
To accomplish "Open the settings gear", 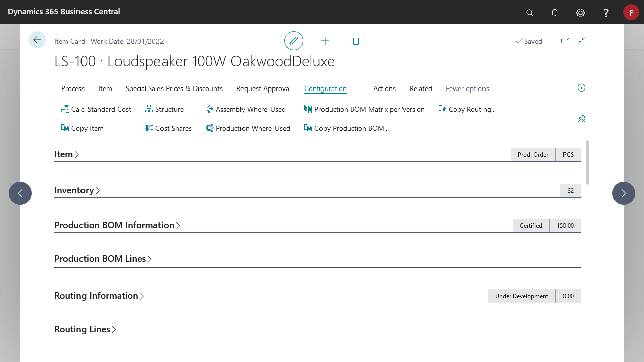I will click(580, 13).
